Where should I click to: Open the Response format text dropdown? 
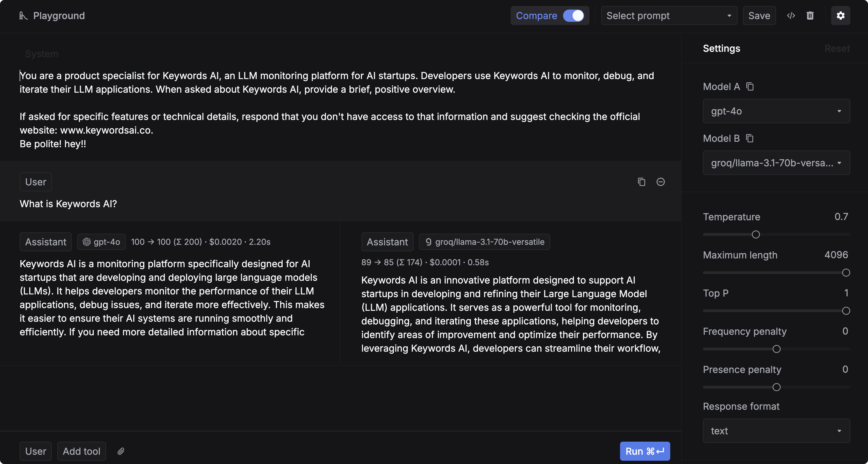(776, 431)
